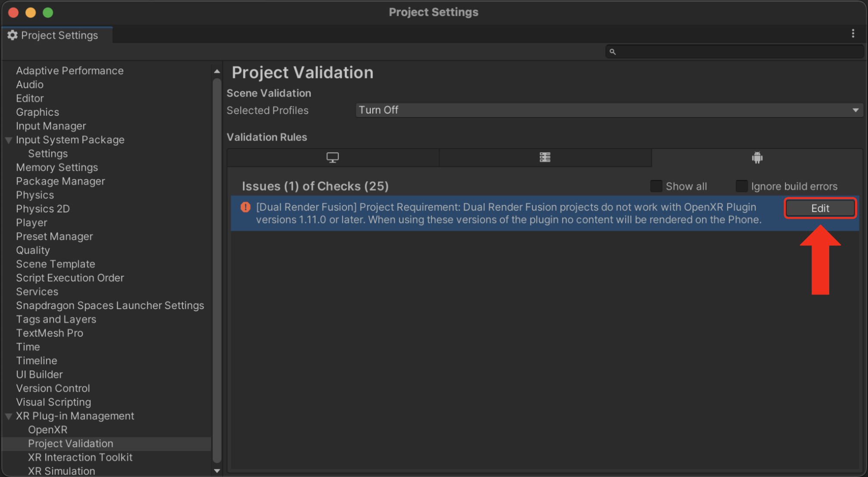Select the Dual Render Fusion issue row text
This screenshot has height=477, width=868.
[x=508, y=213]
